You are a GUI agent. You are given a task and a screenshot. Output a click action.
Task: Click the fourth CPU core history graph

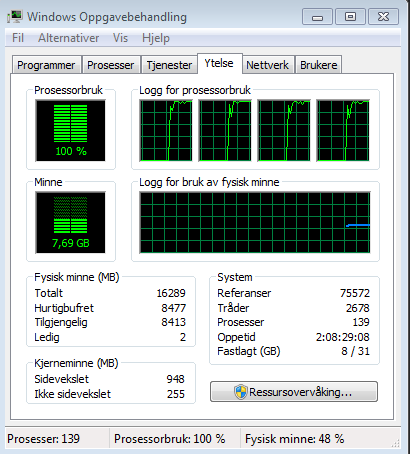(343, 131)
